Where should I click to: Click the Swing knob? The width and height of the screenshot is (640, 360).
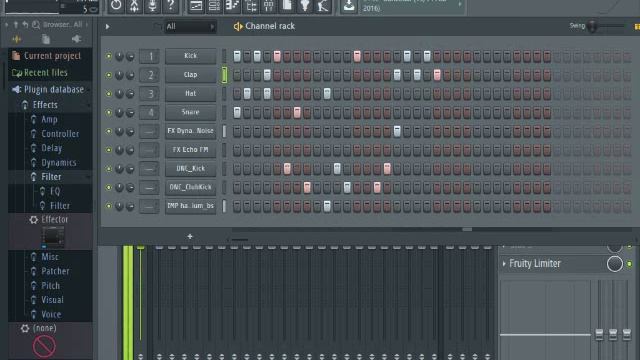pos(593,26)
